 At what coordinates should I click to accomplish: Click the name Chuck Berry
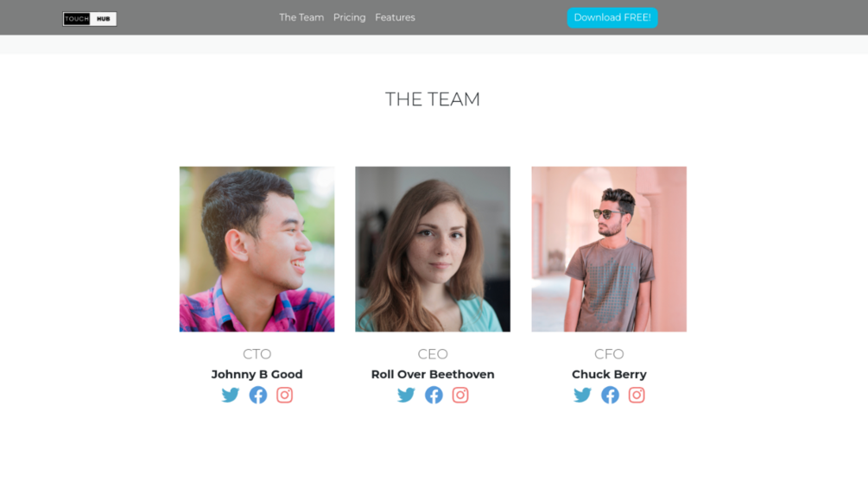pos(609,375)
